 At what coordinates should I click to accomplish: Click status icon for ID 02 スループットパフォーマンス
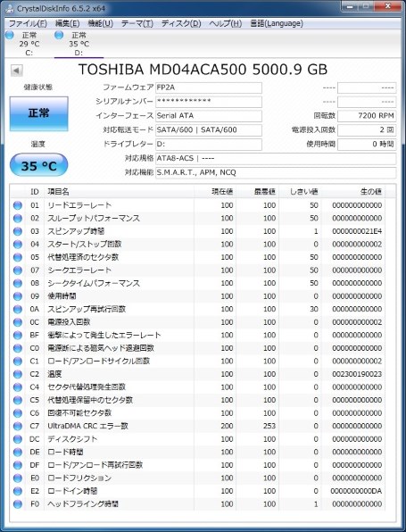[x=18, y=218]
